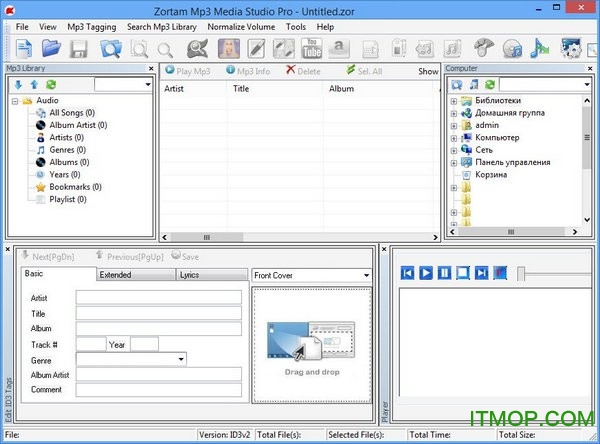Click the player Pause button
600x444 pixels.
(x=444, y=273)
